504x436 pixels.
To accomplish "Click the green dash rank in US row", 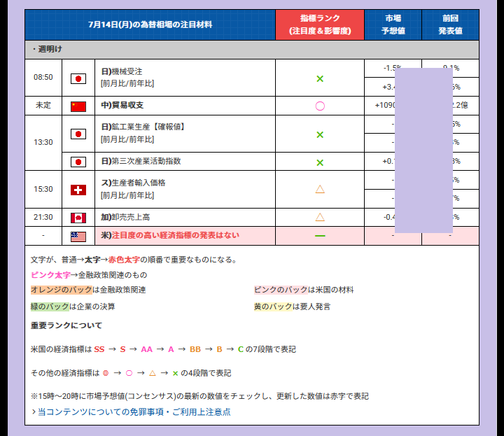I will click(320, 236).
